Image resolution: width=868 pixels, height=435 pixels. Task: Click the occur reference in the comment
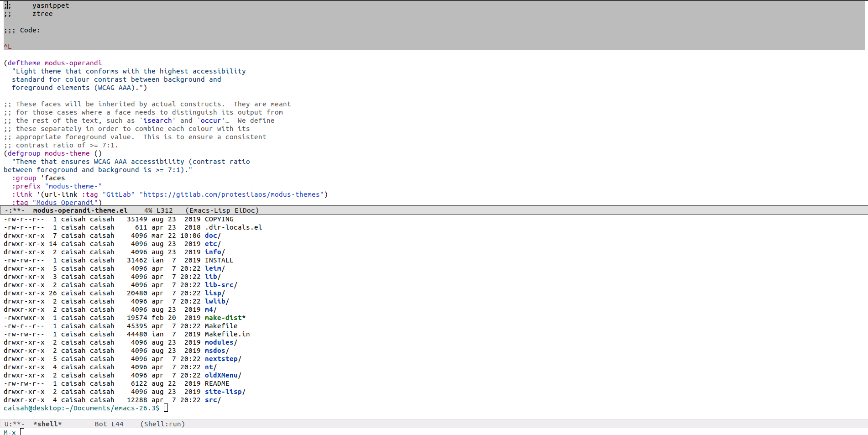tap(211, 121)
